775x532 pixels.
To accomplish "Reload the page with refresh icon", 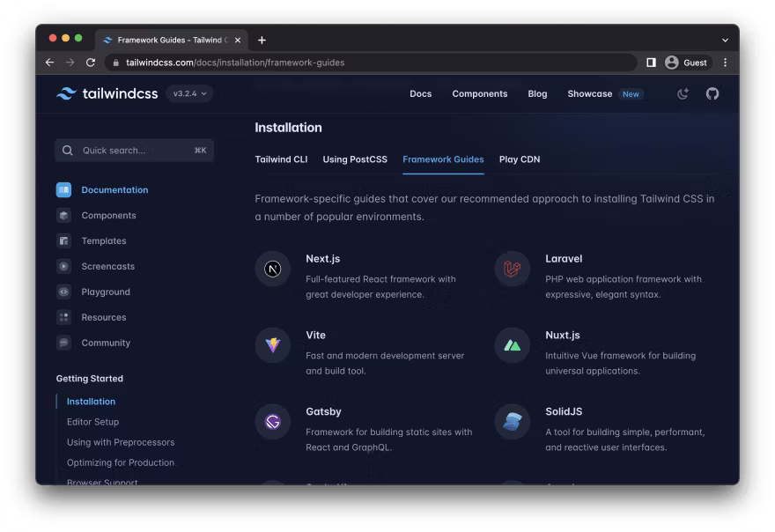I will coord(91,63).
